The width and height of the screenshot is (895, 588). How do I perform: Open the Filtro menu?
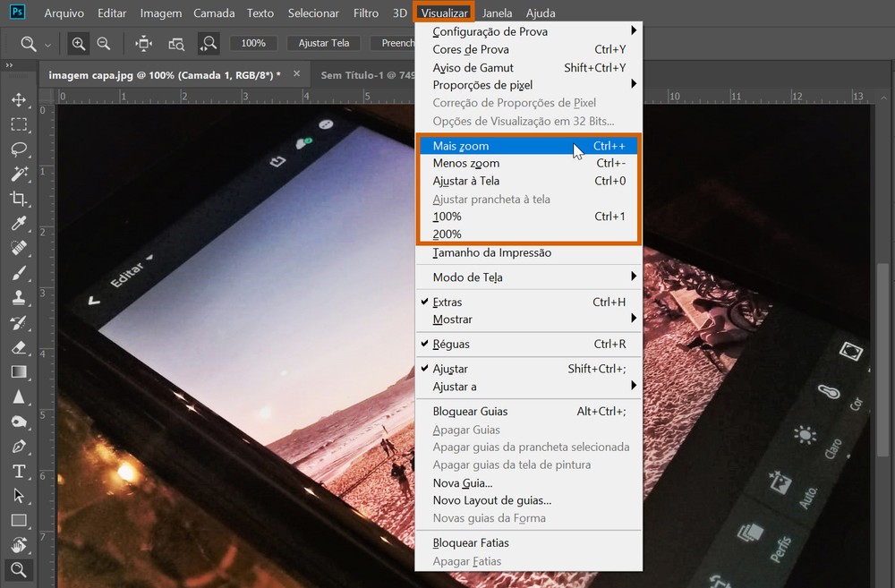(365, 13)
